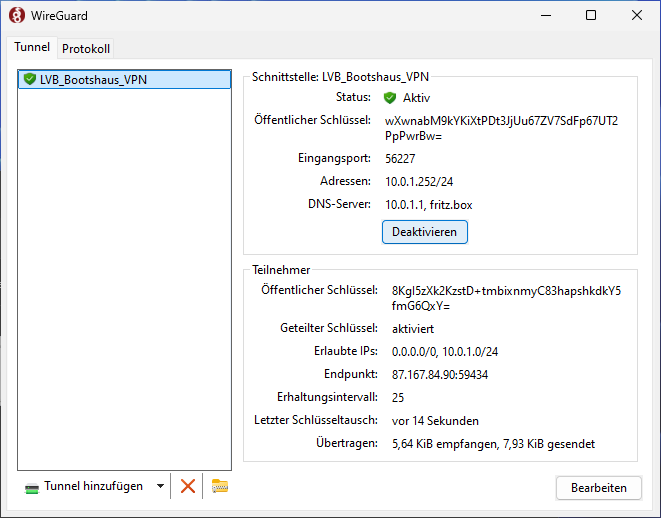Click the network adapter icon beside Tunnel hinzufügen
The height and width of the screenshot is (518, 661).
tap(32, 488)
